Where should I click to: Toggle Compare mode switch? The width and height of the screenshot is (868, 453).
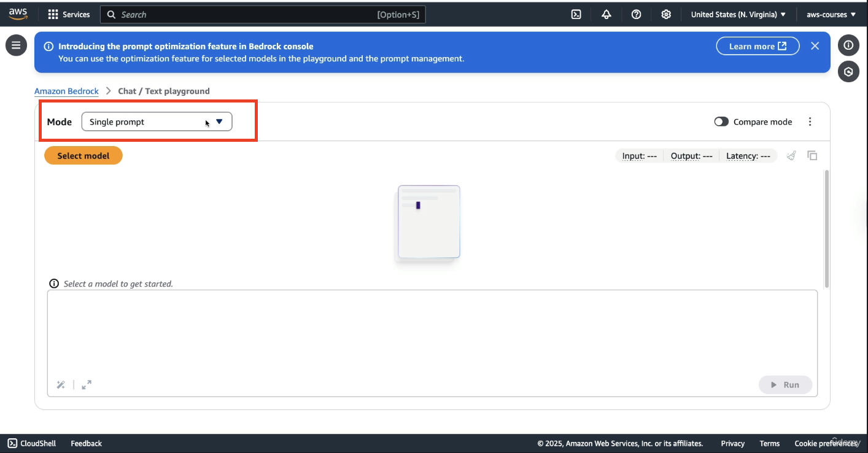tap(721, 122)
